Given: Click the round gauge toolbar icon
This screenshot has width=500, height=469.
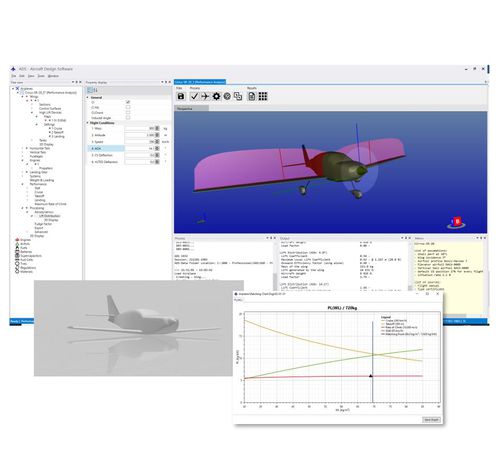Looking at the screenshot, I should pos(227,96).
